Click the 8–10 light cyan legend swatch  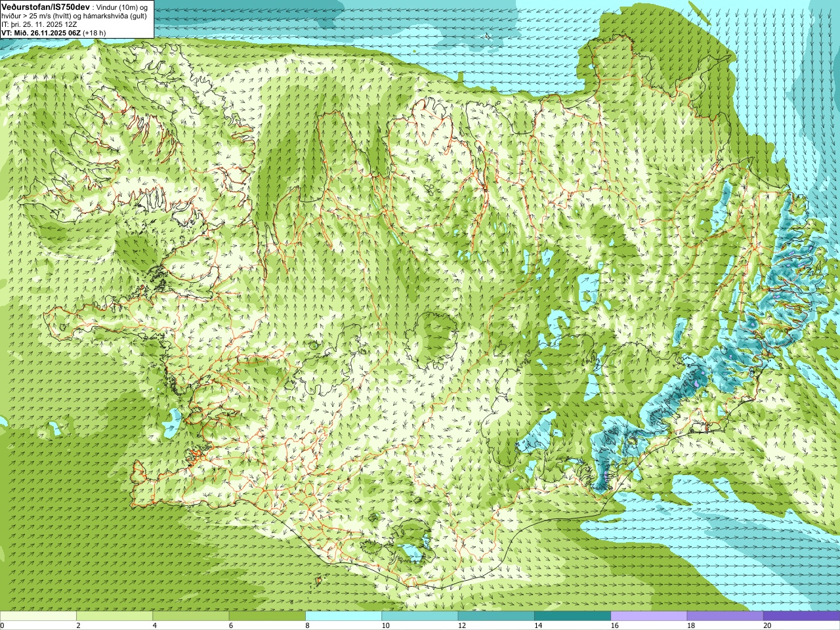pos(343,616)
